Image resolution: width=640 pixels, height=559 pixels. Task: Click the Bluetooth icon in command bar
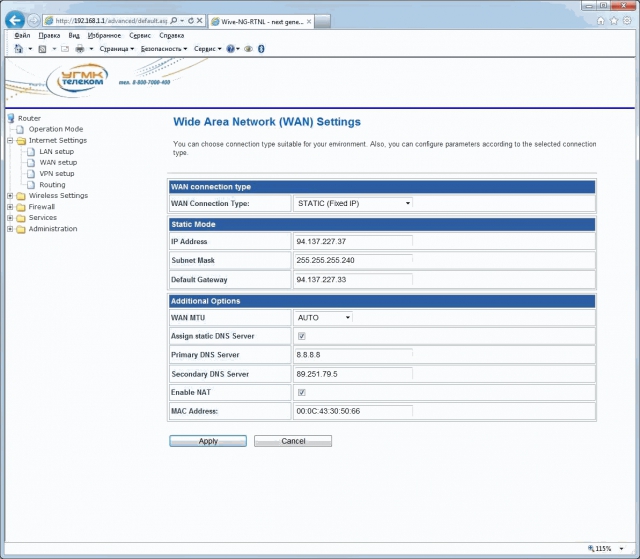coord(261,48)
